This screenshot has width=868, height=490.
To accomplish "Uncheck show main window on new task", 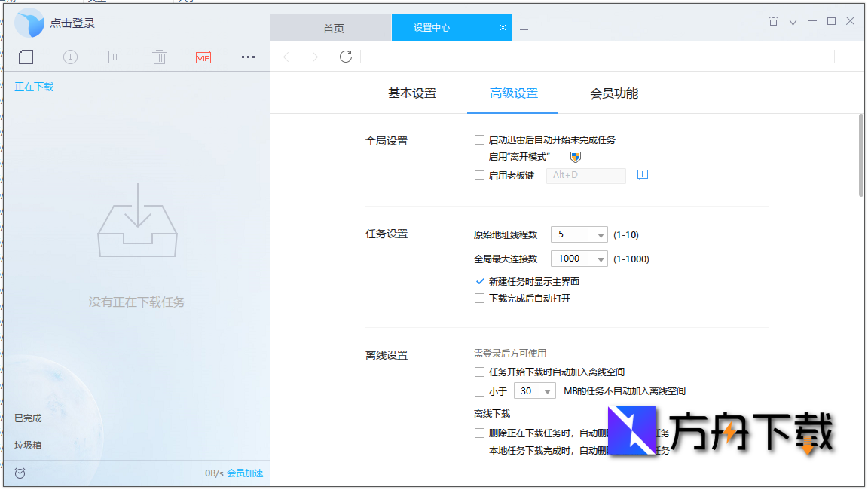I will coord(479,280).
